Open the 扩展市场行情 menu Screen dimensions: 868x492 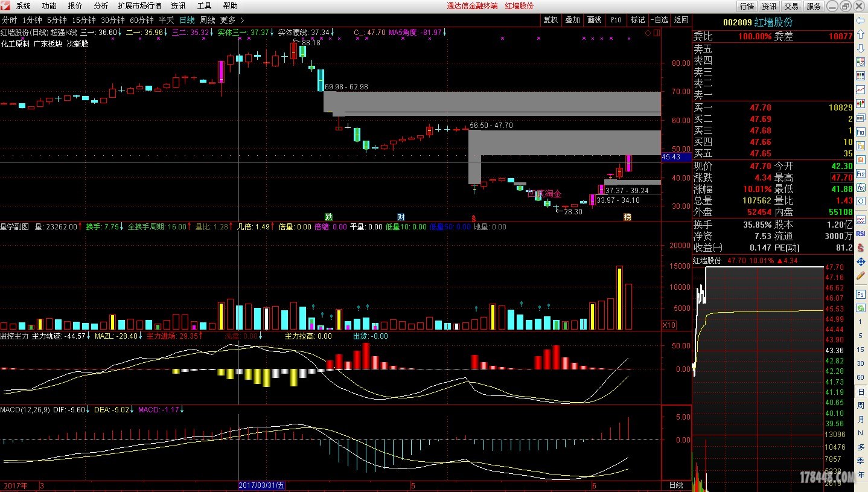(x=139, y=6)
